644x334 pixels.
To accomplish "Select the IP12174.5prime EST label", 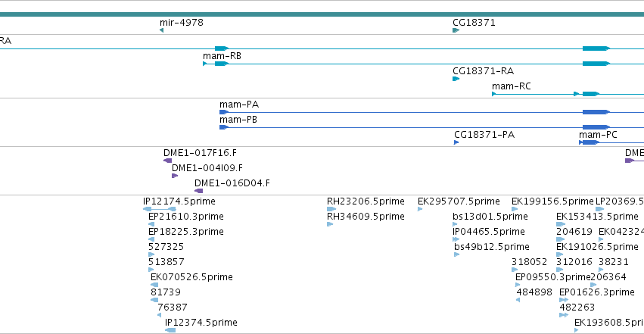I will 179,201.
